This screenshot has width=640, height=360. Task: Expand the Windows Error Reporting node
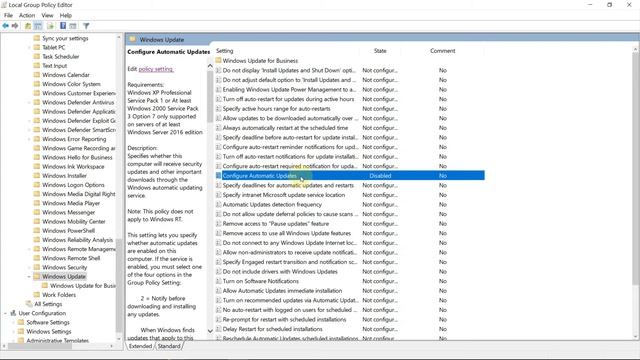(x=29, y=139)
